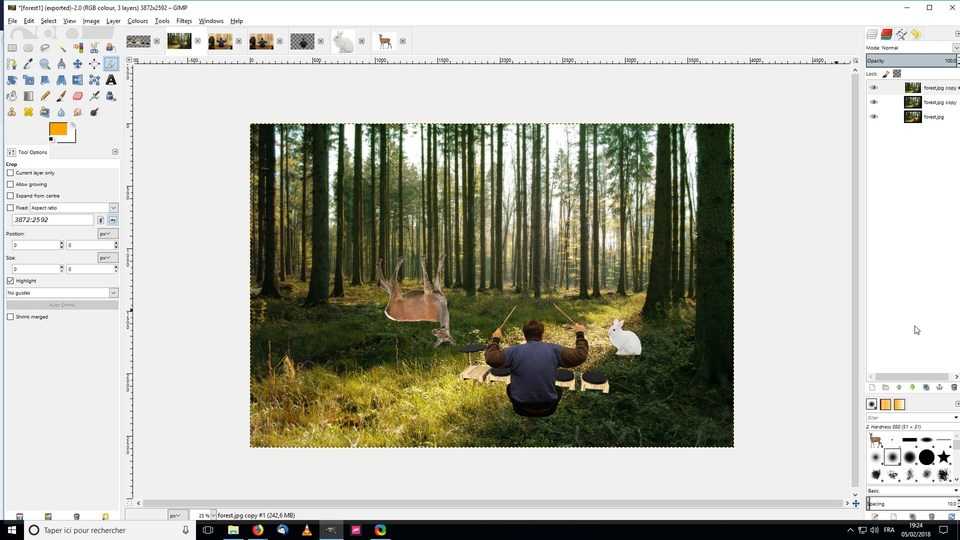
Task: Enable Allow growing checkbox
Action: 10,184
